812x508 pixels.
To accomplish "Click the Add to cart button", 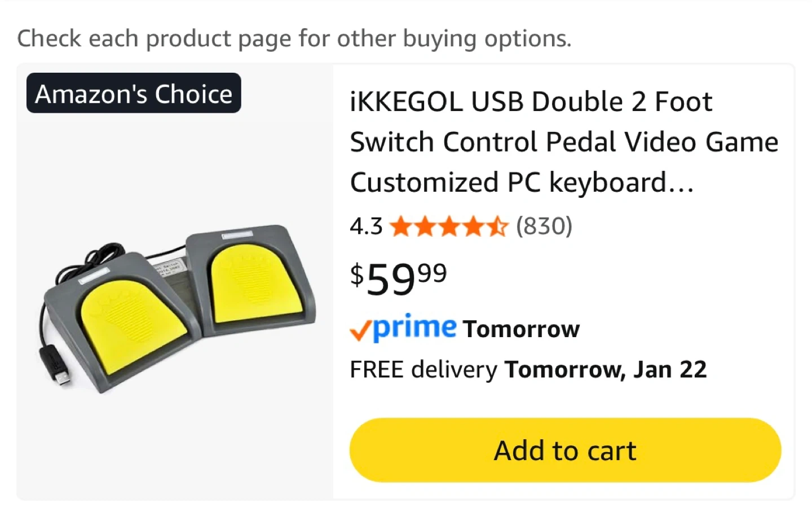I will 565,450.
